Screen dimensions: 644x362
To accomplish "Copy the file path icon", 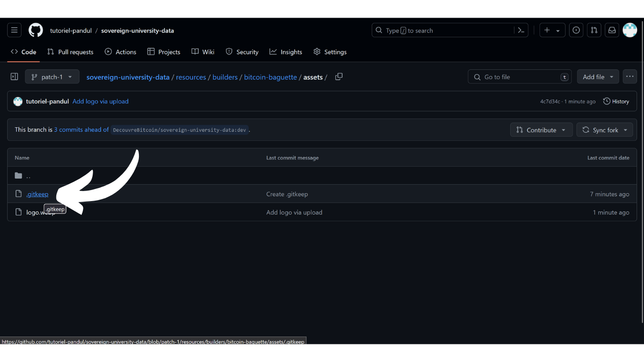I will [x=339, y=77].
